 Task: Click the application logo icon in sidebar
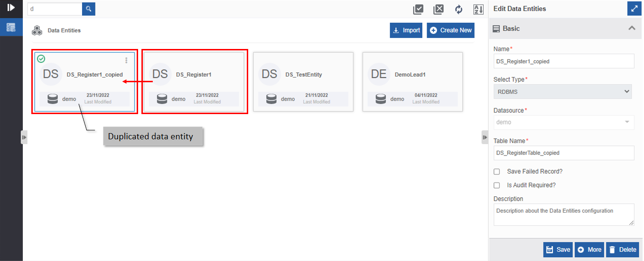point(11,8)
